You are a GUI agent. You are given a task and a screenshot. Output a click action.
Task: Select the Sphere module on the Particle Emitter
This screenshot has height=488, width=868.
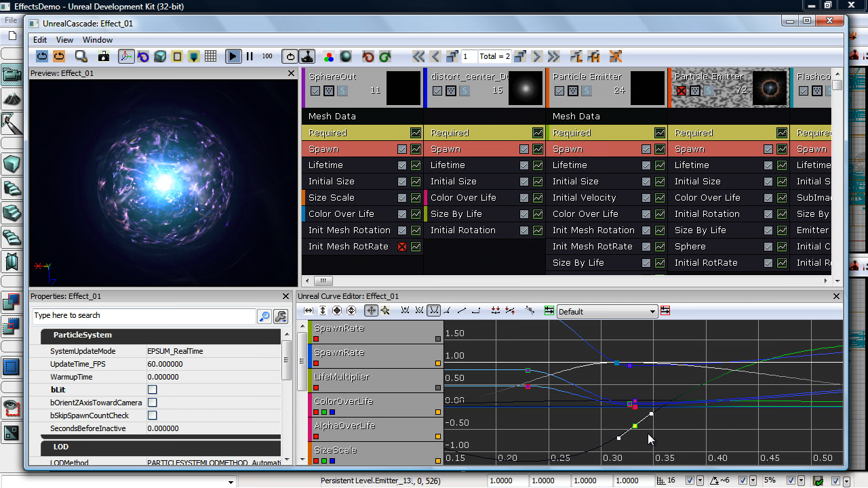click(x=690, y=246)
